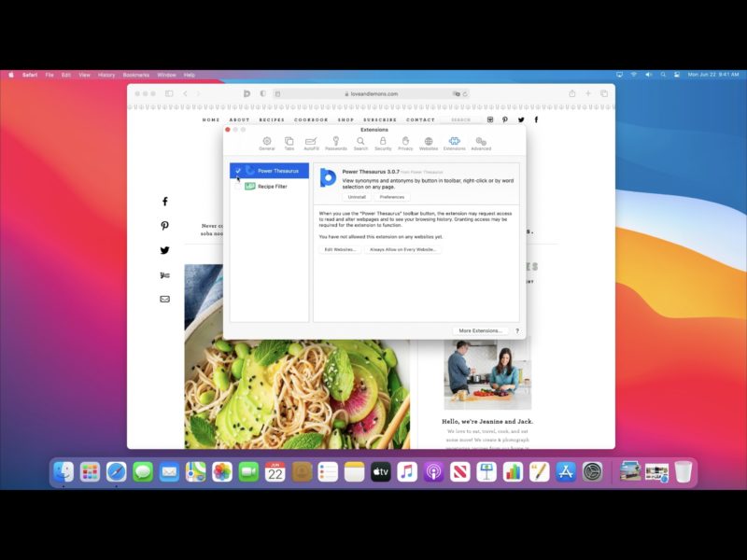
Task: Click the website's search field
Action: click(460, 120)
